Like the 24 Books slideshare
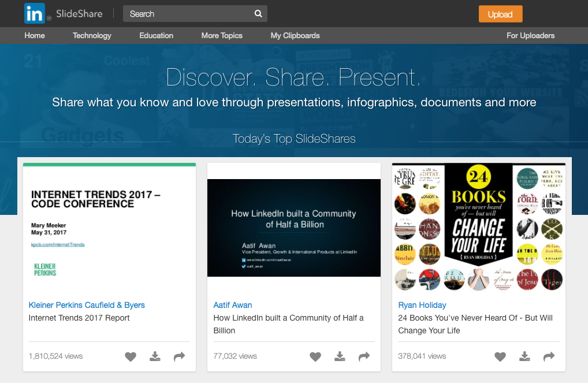The width and height of the screenshot is (588, 383). coord(500,356)
